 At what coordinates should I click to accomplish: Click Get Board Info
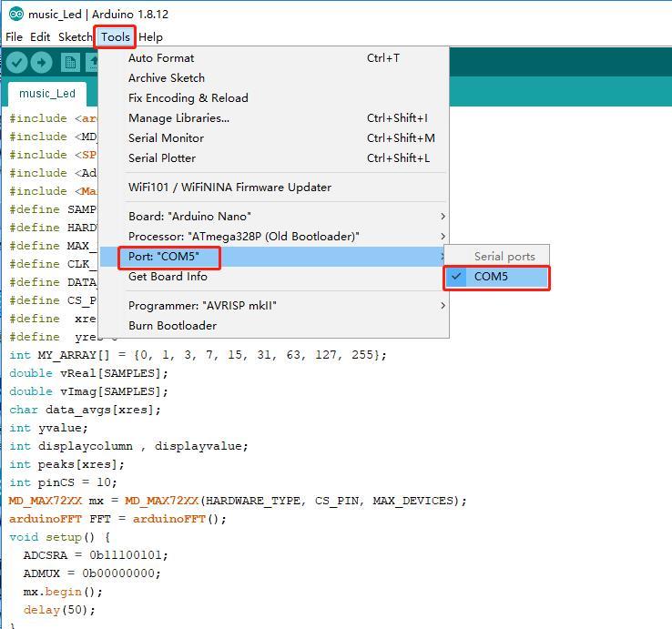274,277
